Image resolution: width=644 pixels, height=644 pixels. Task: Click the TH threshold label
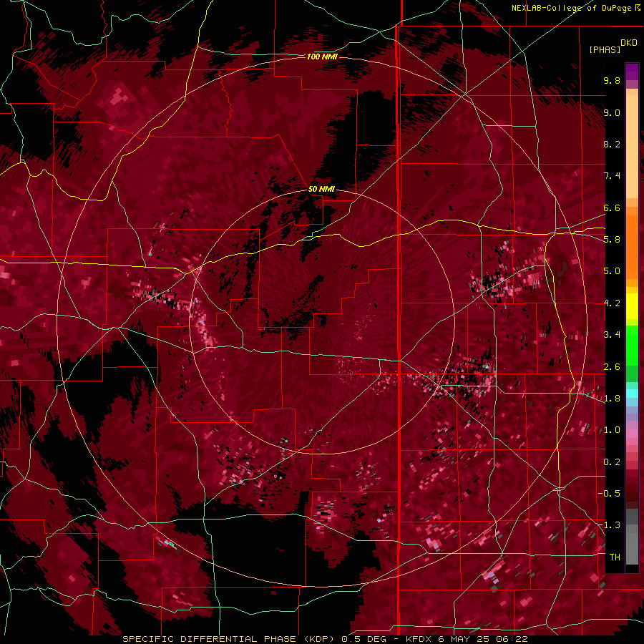615,557
